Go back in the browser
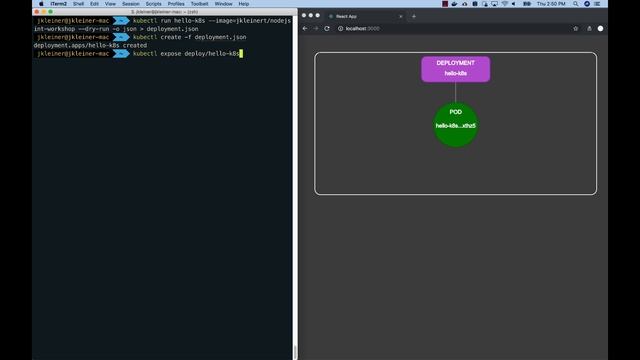Screen dimensions: 640x360 pos(305,29)
